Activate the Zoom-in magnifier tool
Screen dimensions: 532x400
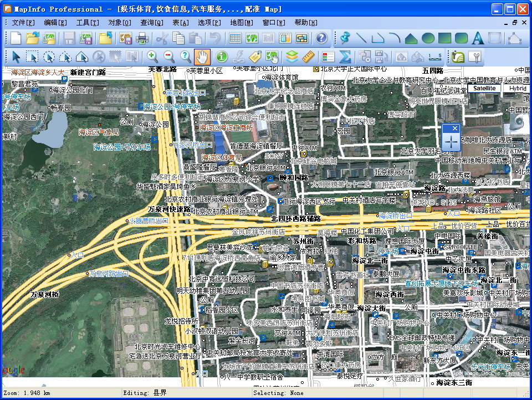(x=152, y=57)
